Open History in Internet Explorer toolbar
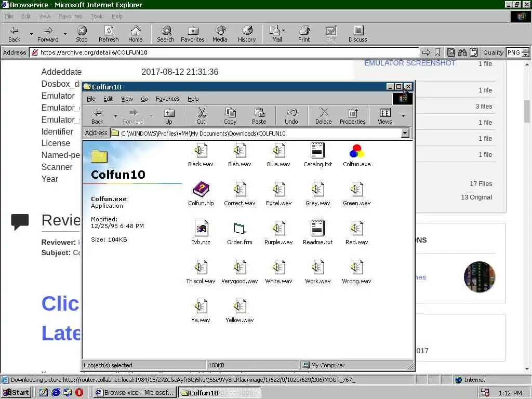 tap(247, 34)
